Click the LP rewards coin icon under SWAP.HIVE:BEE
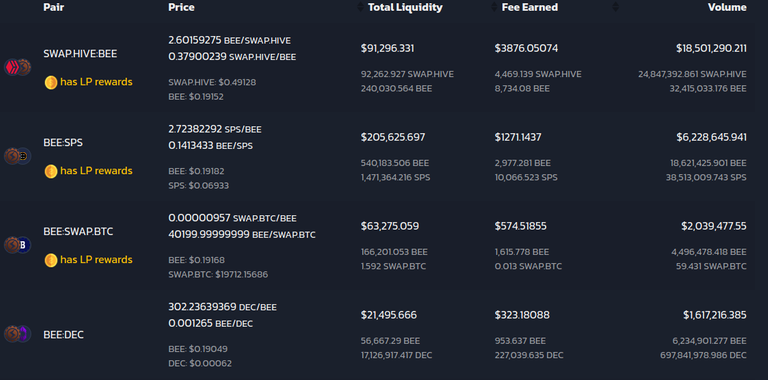 [x=51, y=82]
